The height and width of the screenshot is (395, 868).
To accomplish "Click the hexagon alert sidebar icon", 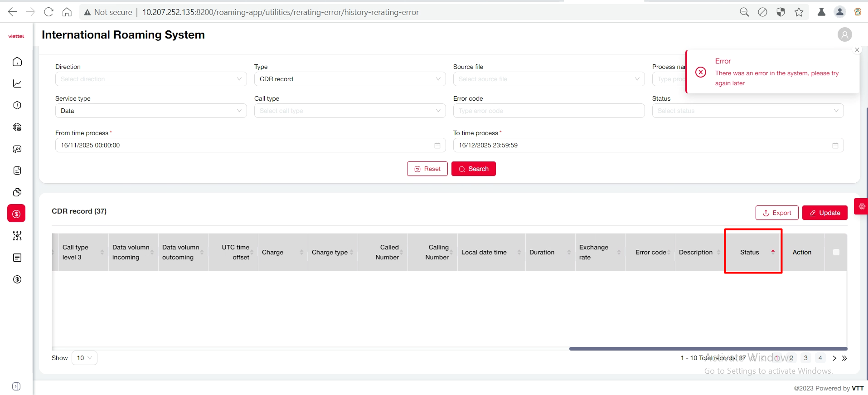I will point(17,105).
